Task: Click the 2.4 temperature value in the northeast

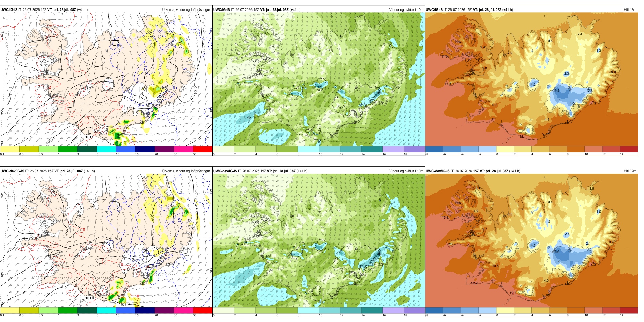Action: pos(580,34)
